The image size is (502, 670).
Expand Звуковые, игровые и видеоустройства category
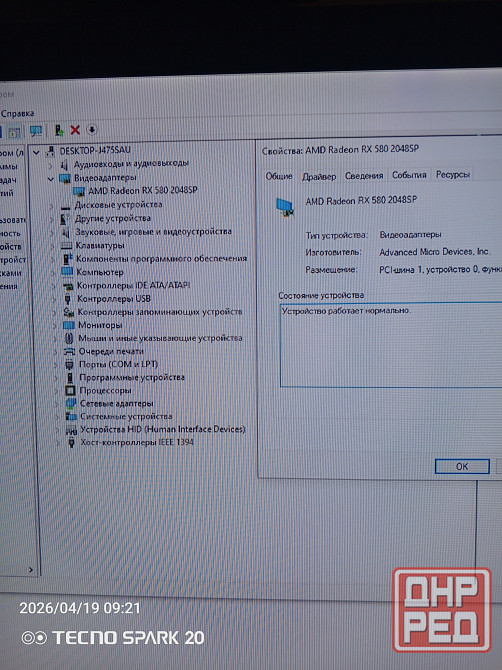coord(52,233)
